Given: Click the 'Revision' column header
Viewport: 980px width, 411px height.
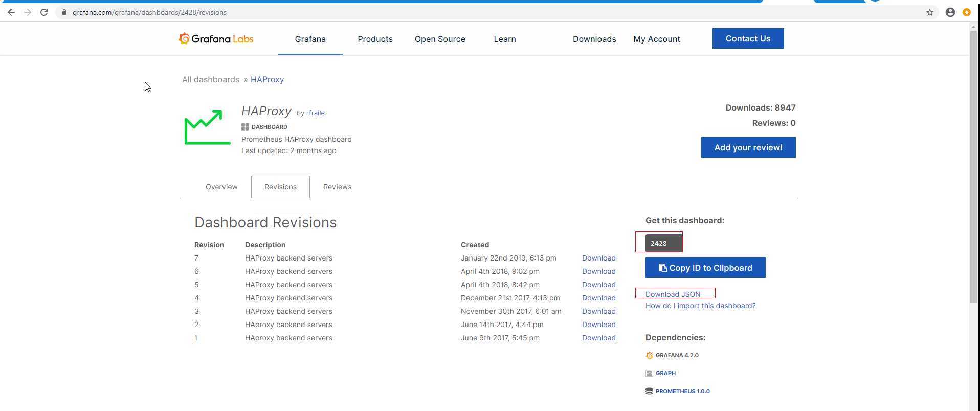Looking at the screenshot, I should point(209,245).
